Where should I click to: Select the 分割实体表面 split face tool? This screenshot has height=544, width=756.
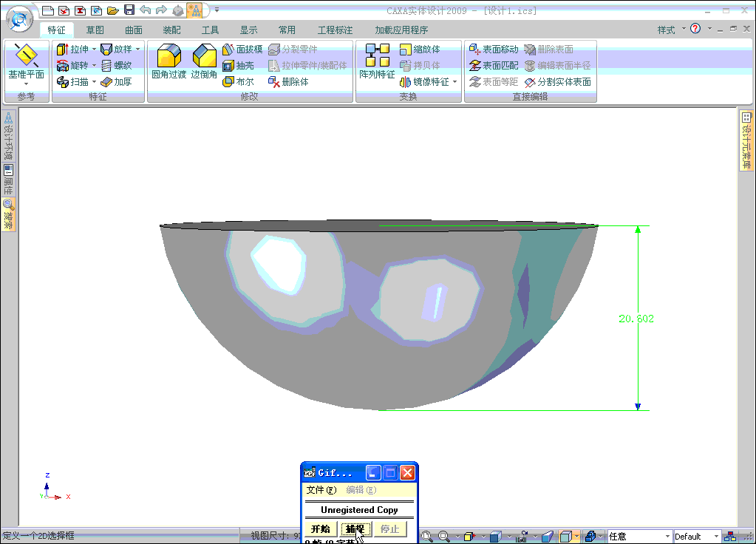click(558, 81)
